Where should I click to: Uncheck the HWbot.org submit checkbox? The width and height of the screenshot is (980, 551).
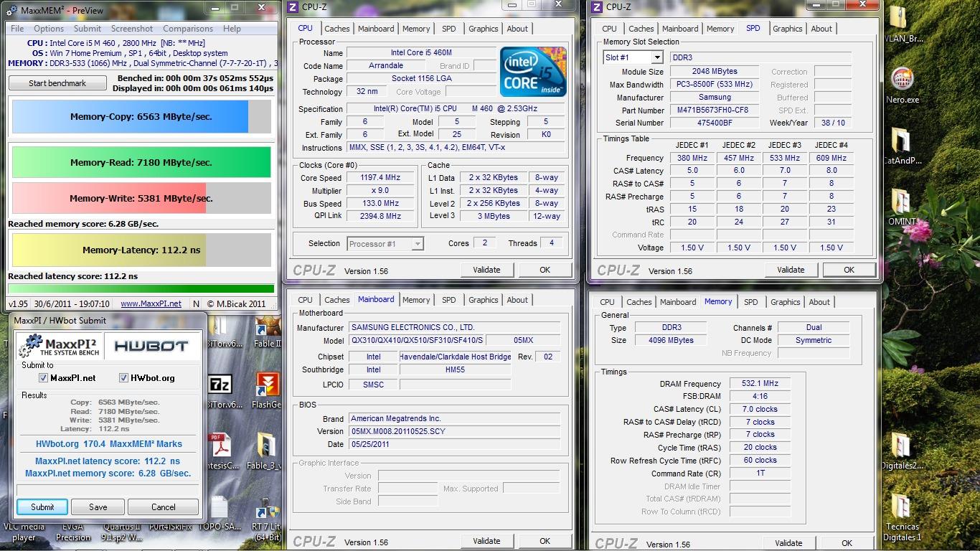[x=123, y=378]
